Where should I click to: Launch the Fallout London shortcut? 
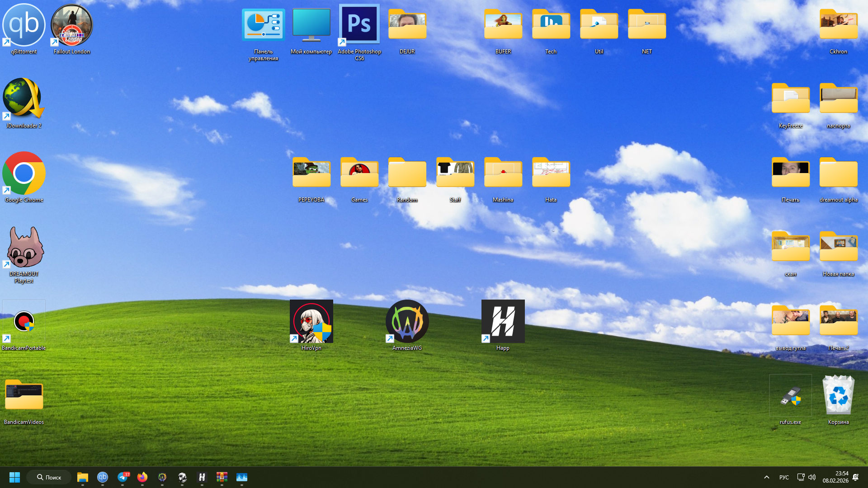click(x=71, y=26)
